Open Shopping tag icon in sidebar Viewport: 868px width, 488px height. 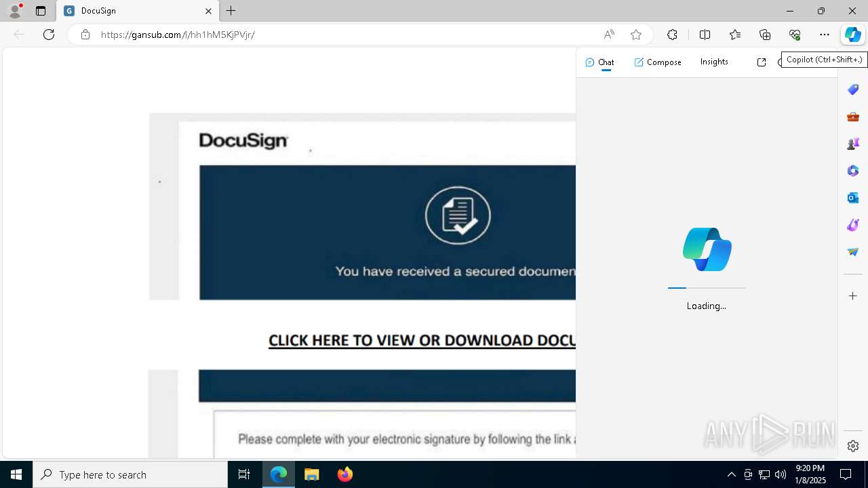[x=853, y=89]
